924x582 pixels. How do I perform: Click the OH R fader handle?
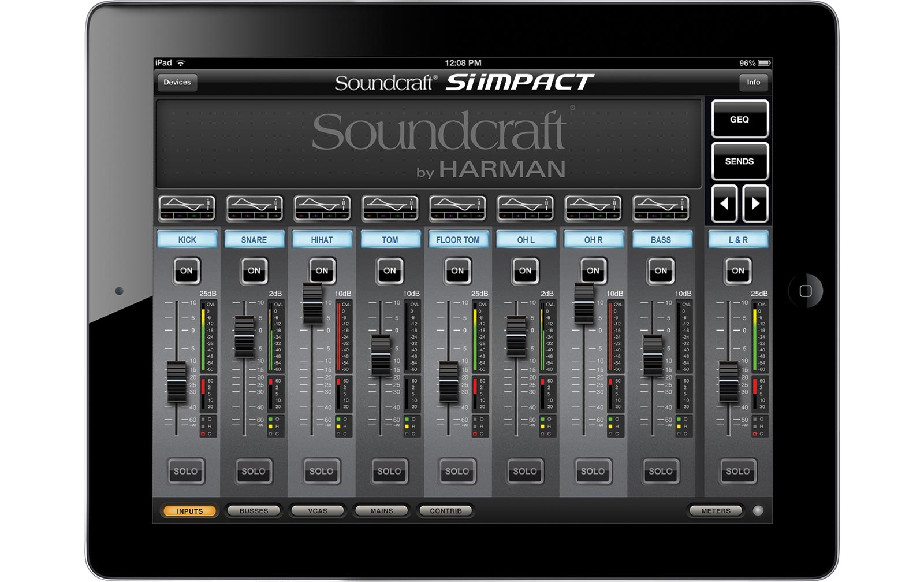[x=584, y=304]
